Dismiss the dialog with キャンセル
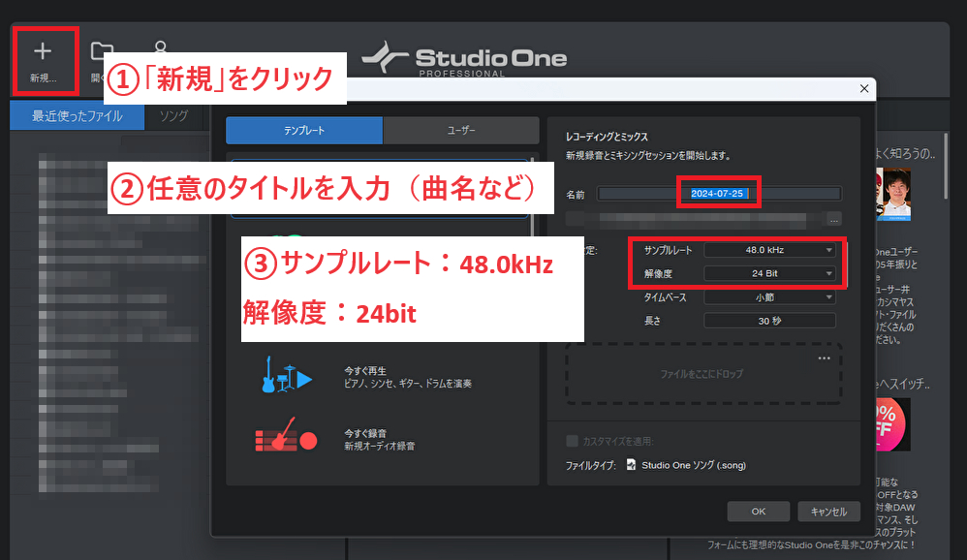Viewport: 967px width, 560px height. [x=829, y=511]
